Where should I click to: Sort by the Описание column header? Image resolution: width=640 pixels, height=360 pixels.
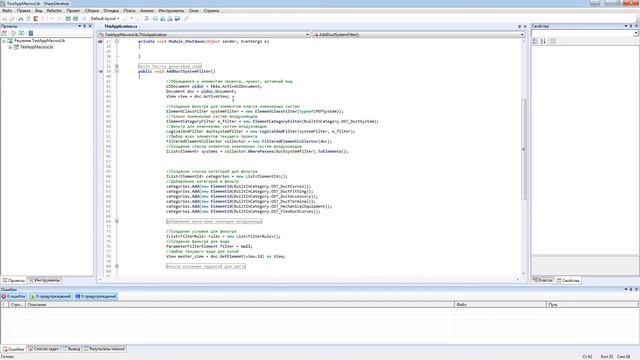point(240,304)
